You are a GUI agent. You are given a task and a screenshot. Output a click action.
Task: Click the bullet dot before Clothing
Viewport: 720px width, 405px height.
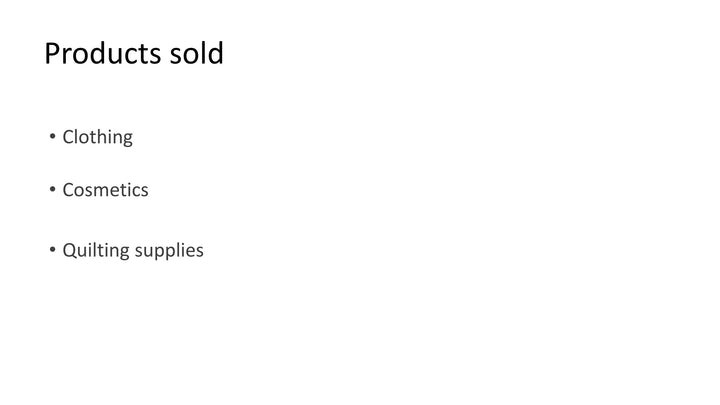[52, 136]
